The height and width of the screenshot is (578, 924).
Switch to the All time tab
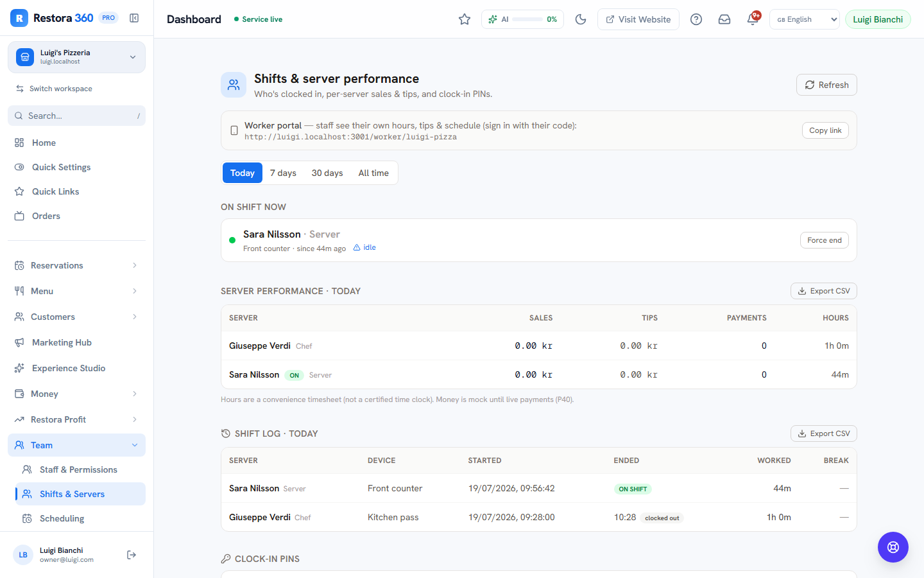[x=373, y=173]
